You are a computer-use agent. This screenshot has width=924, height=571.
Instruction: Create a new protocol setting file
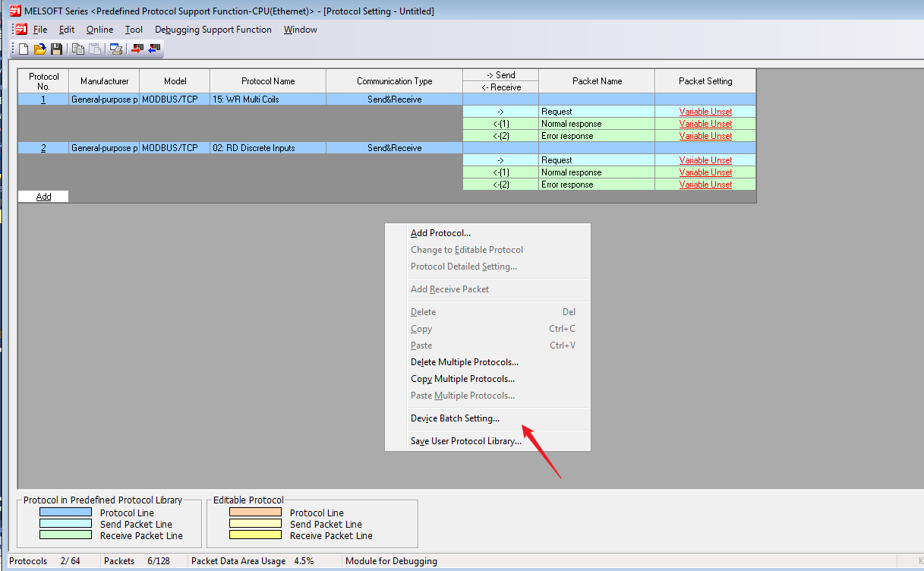point(24,49)
